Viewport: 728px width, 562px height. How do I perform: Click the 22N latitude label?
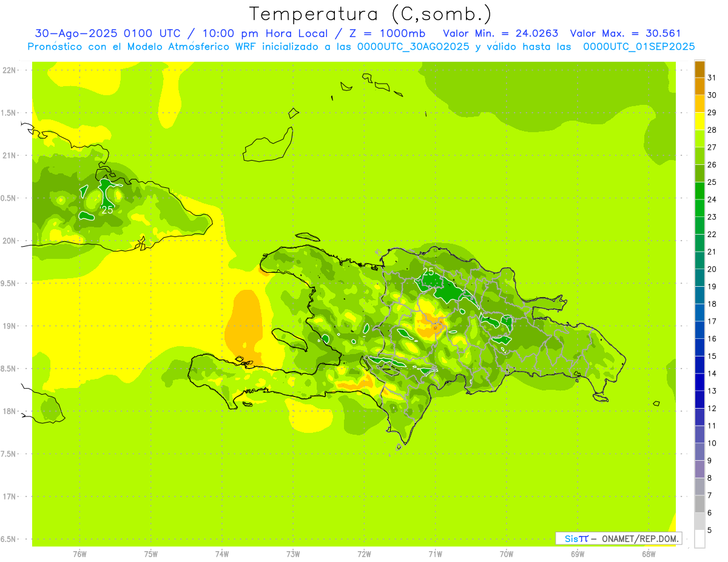[9, 70]
